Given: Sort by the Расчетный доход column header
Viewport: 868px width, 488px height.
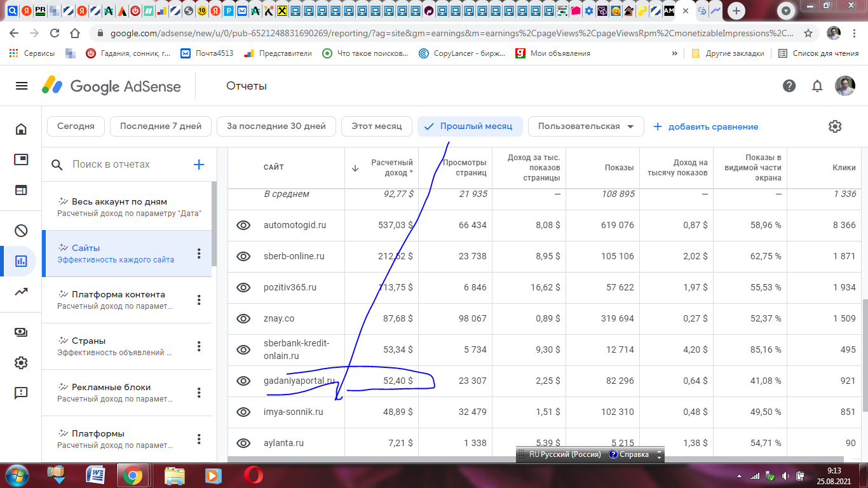Looking at the screenshot, I should coord(381,168).
